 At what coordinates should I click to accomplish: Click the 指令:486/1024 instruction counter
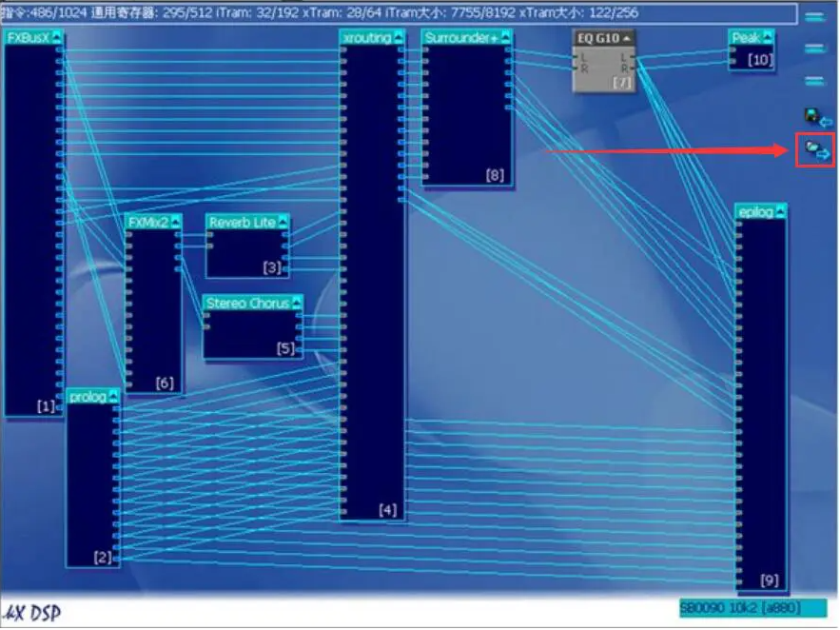(44, 12)
